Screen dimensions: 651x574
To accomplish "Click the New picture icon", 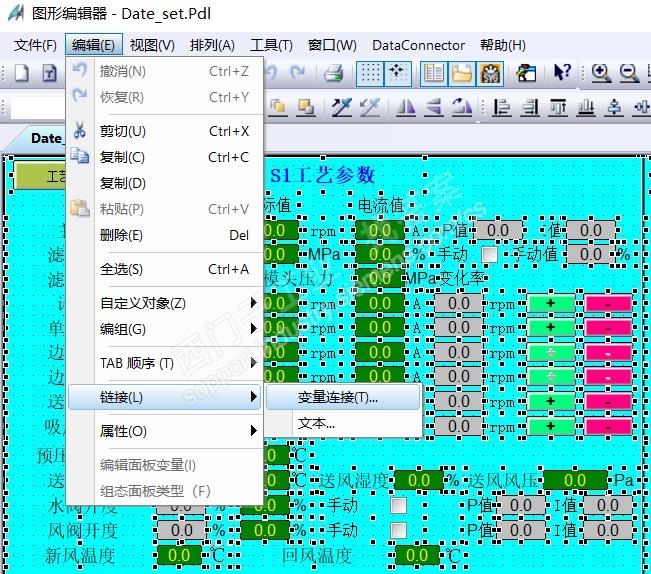I will [x=22, y=73].
